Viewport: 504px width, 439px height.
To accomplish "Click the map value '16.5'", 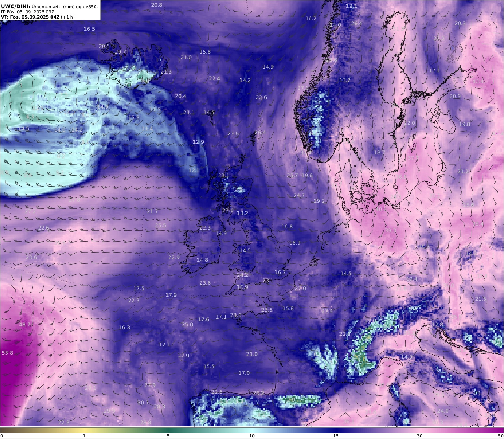I will pos(89,29).
